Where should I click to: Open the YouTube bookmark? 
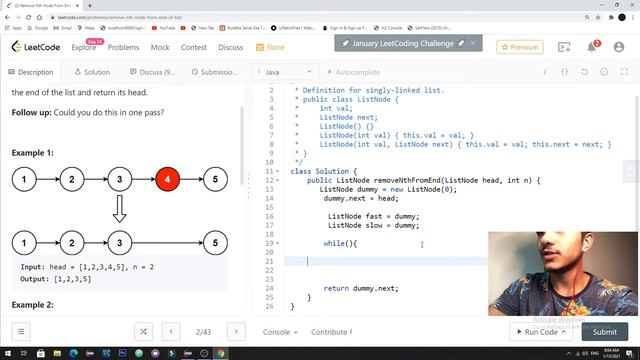click(x=163, y=28)
